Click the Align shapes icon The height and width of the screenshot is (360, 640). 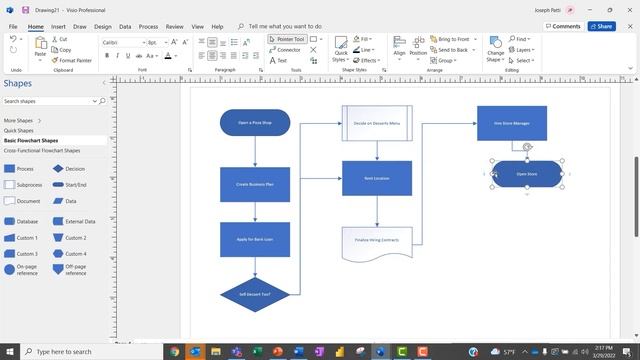[x=399, y=42]
